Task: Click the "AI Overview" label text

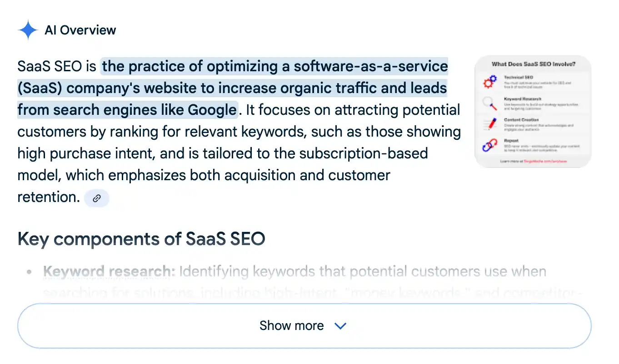Action: coord(80,30)
